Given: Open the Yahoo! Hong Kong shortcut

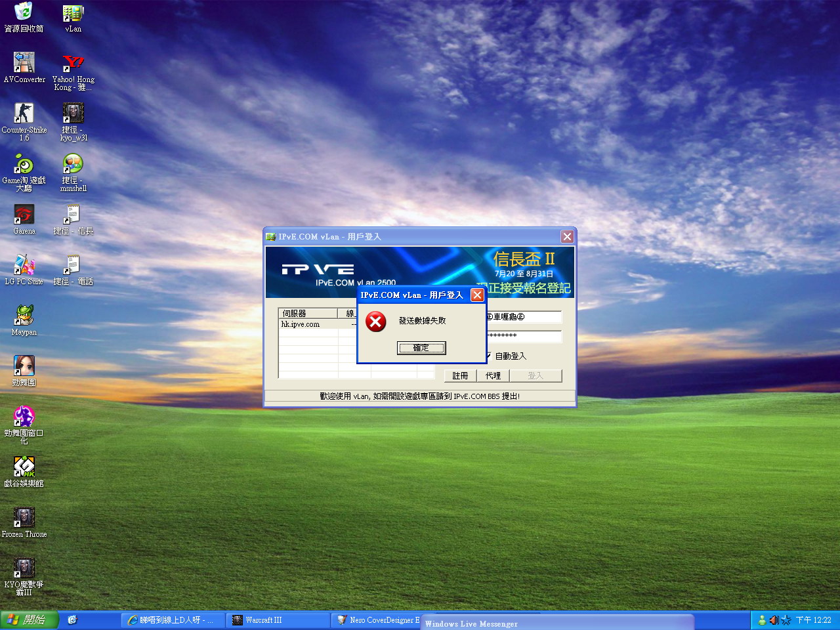Looking at the screenshot, I should (73, 72).
